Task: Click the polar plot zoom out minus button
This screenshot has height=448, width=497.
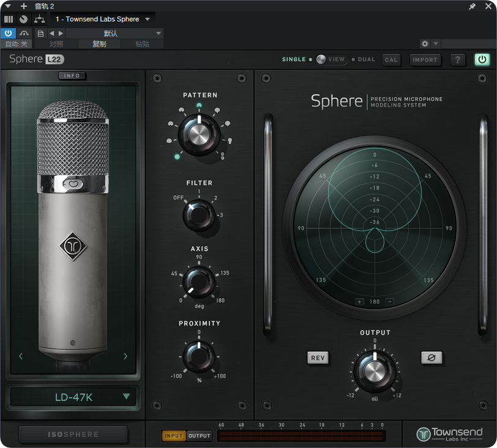Action: [390, 302]
